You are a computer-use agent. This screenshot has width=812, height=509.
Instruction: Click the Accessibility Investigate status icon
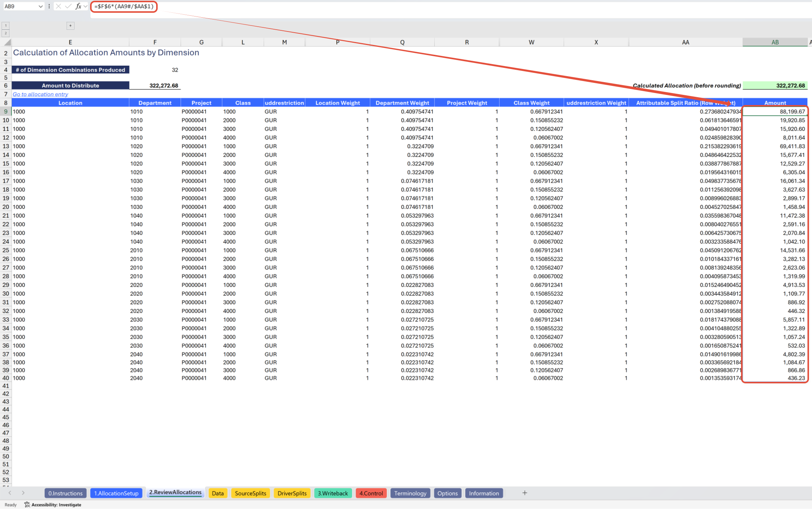click(27, 504)
